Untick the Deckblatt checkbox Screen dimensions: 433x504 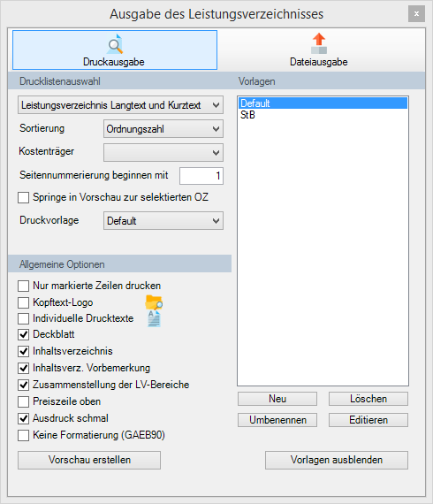tap(24, 334)
